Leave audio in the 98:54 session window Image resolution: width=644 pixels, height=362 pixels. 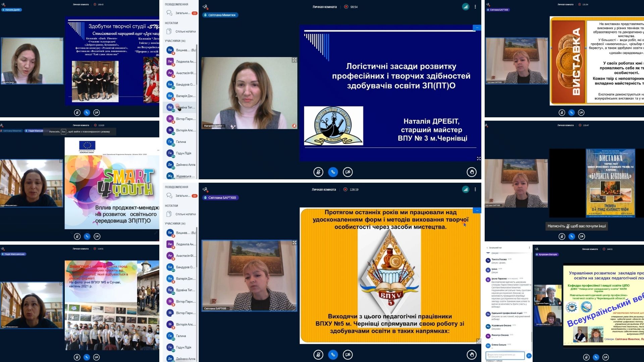pyautogui.click(x=333, y=172)
